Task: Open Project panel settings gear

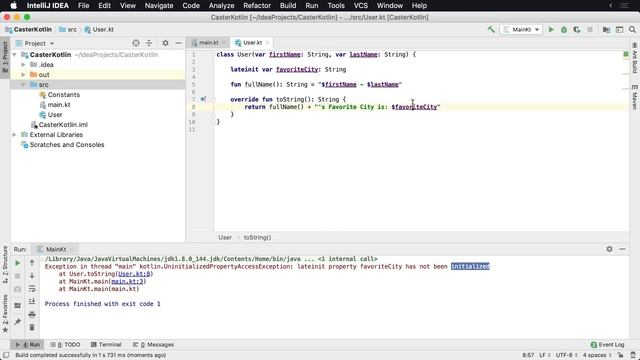Action: 165,43
